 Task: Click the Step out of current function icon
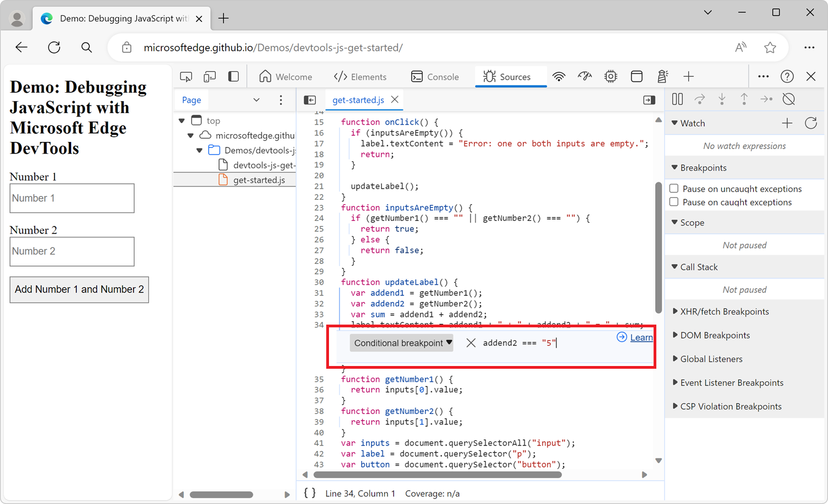tap(744, 99)
